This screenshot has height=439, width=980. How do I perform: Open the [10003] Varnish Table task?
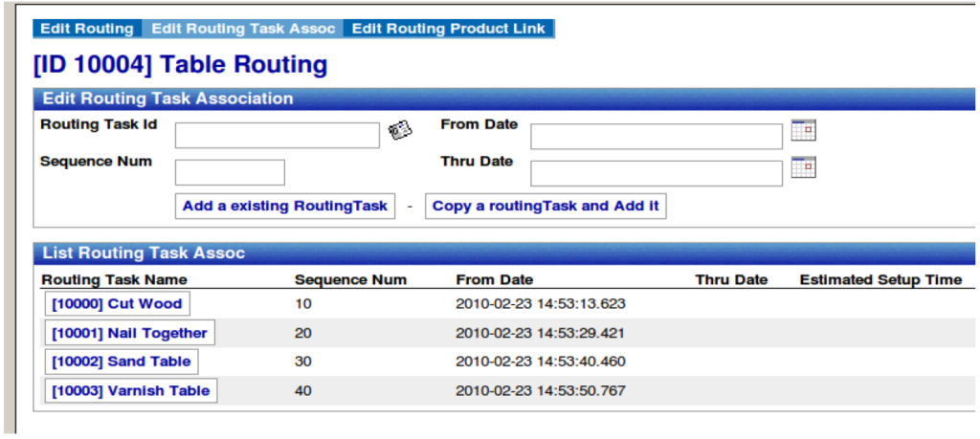pyautogui.click(x=130, y=390)
